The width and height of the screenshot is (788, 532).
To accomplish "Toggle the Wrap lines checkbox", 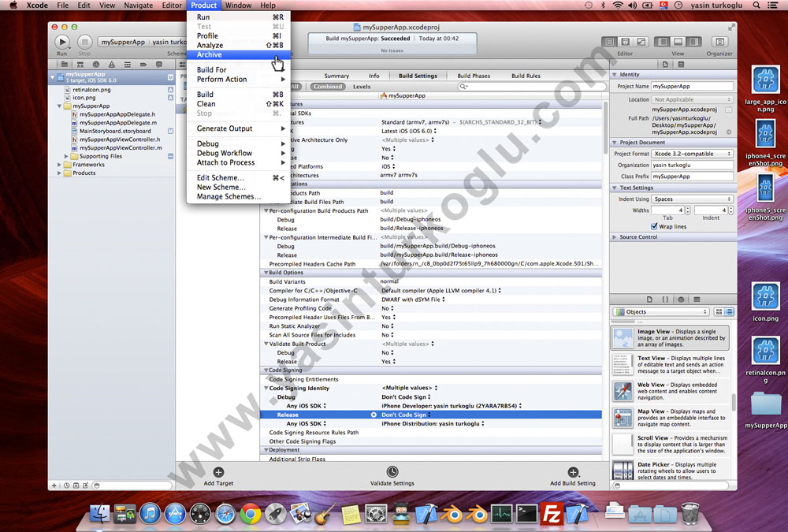I will pyautogui.click(x=654, y=226).
